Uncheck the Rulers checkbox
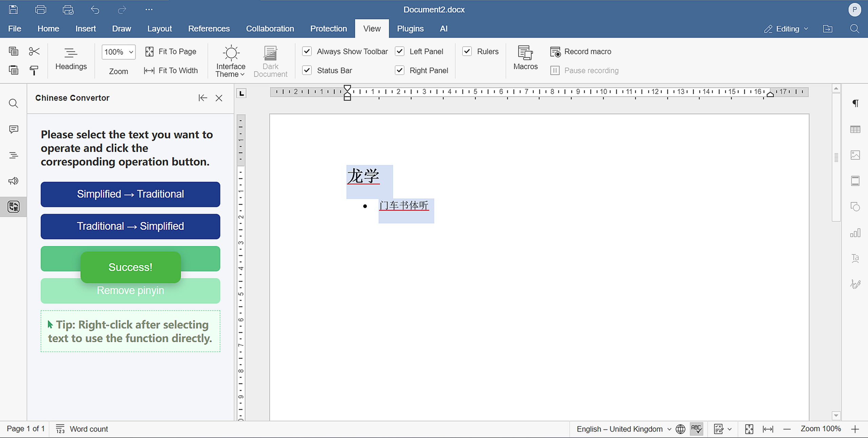The height and width of the screenshot is (438, 868). (467, 51)
